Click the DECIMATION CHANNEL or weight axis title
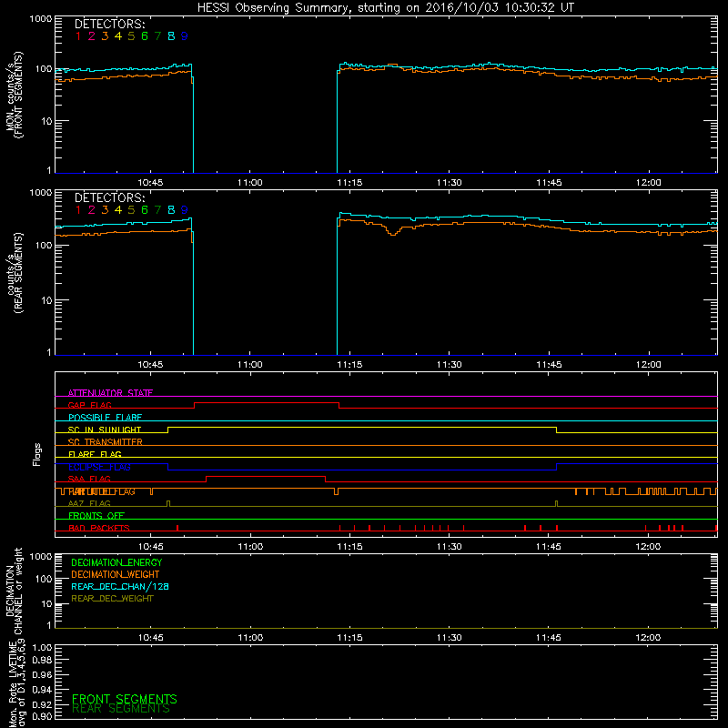 coord(15,591)
